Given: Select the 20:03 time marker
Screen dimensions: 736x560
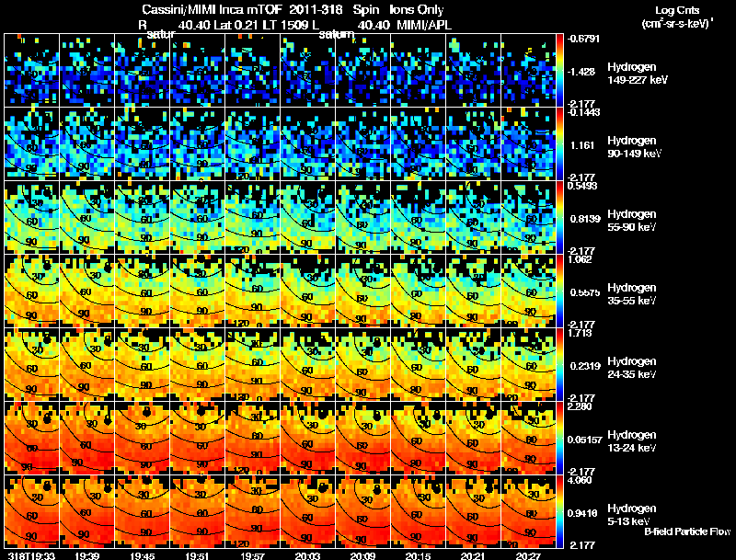Looking at the screenshot, I should pos(311,554).
